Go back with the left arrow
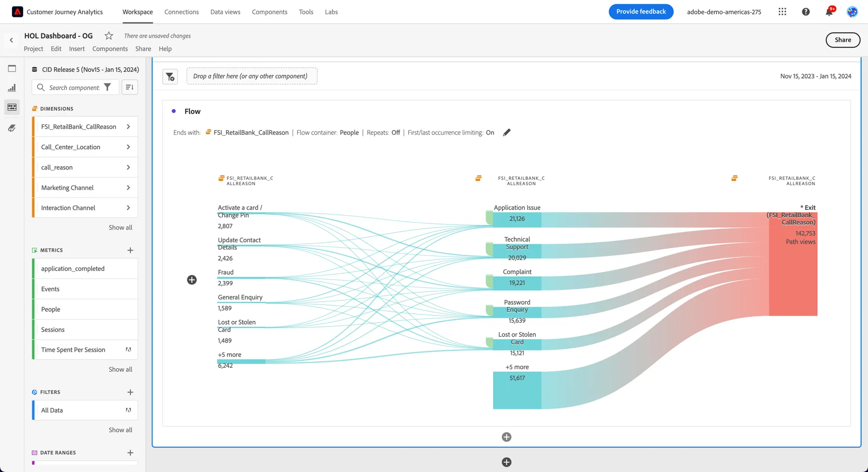The image size is (868, 472). tap(12, 40)
